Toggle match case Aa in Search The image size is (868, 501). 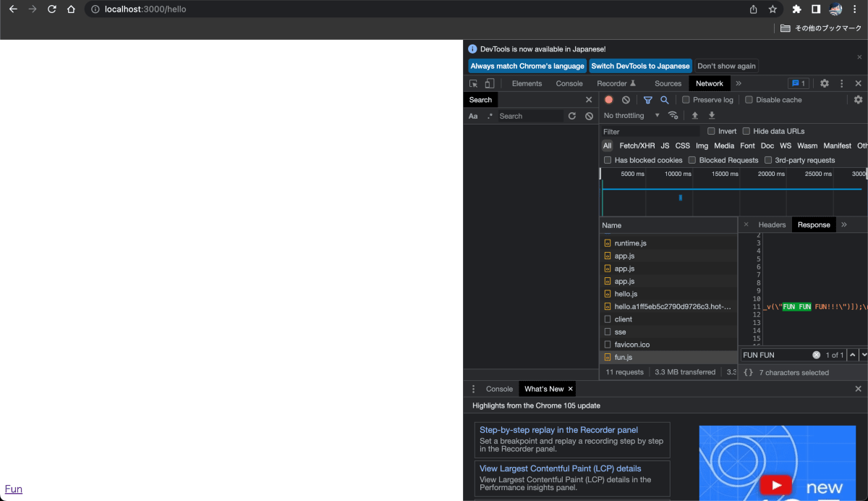473,116
